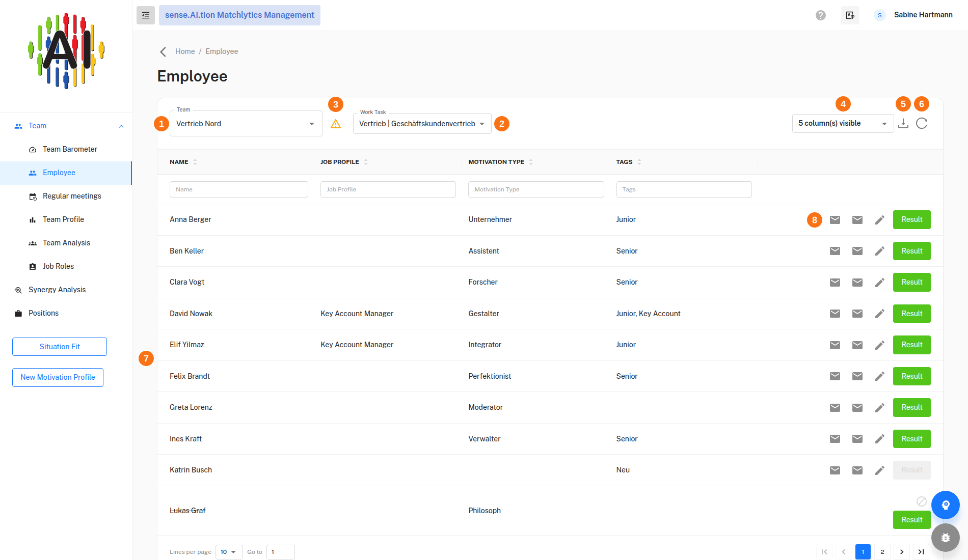Collapse the Team sidebar section
The width and height of the screenshot is (968, 560).
(x=121, y=126)
